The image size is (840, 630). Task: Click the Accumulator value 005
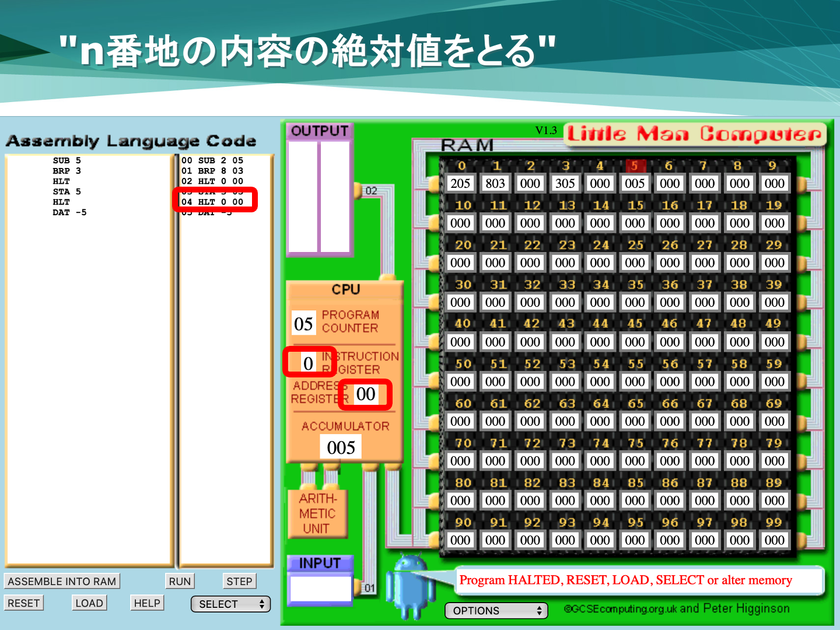pyautogui.click(x=341, y=447)
